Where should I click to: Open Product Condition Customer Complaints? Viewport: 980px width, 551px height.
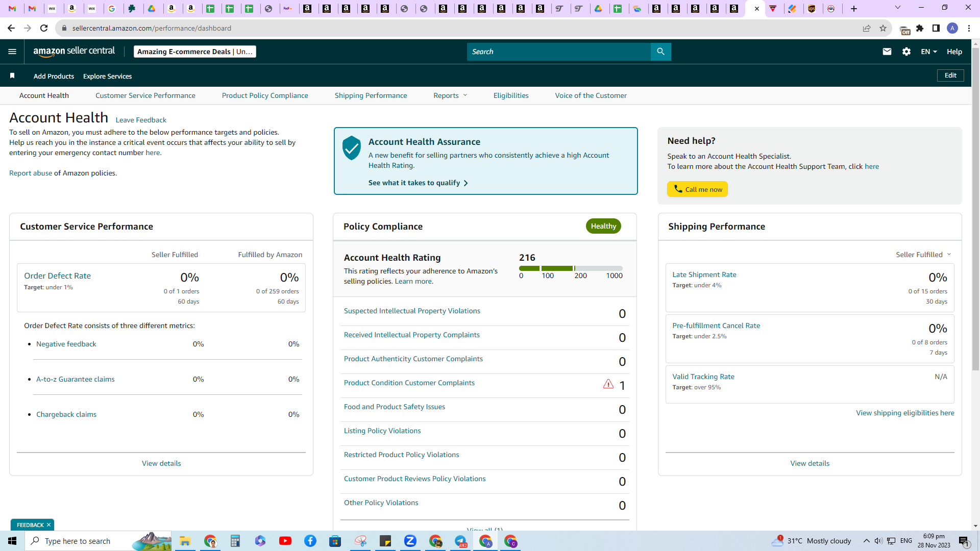tap(409, 383)
